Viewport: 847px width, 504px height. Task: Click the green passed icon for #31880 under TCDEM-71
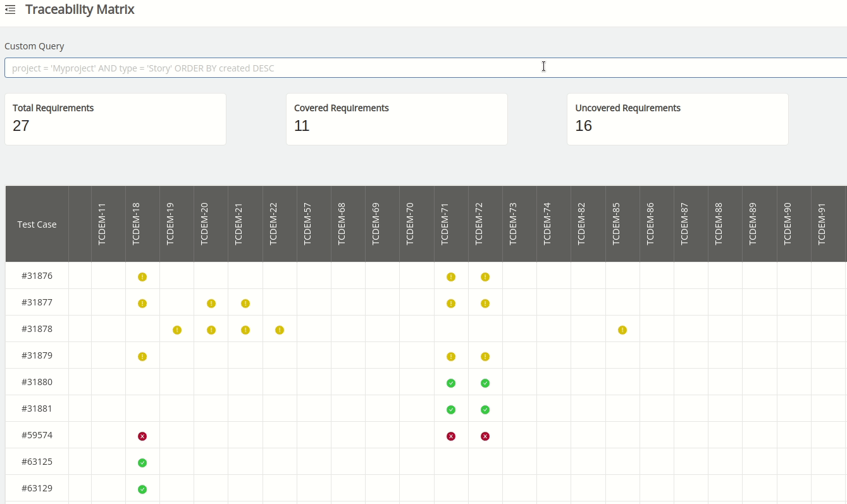click(451, 383)
